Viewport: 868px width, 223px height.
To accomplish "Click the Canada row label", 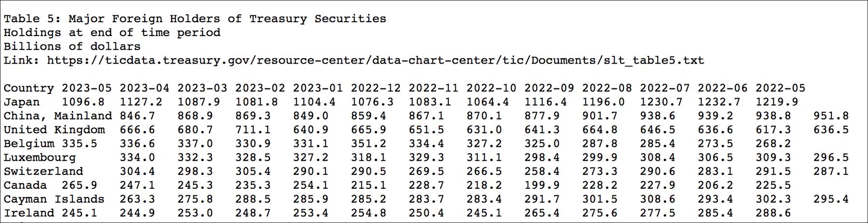I will 25,186.
